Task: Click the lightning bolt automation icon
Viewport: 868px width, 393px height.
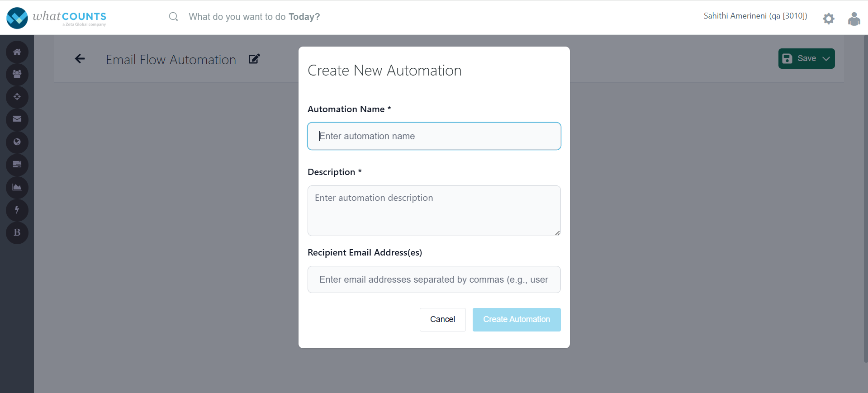Action: (x=17, y=210)
